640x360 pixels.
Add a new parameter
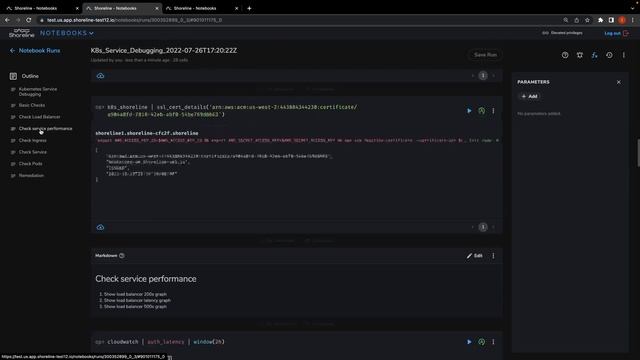pos(529,96)
